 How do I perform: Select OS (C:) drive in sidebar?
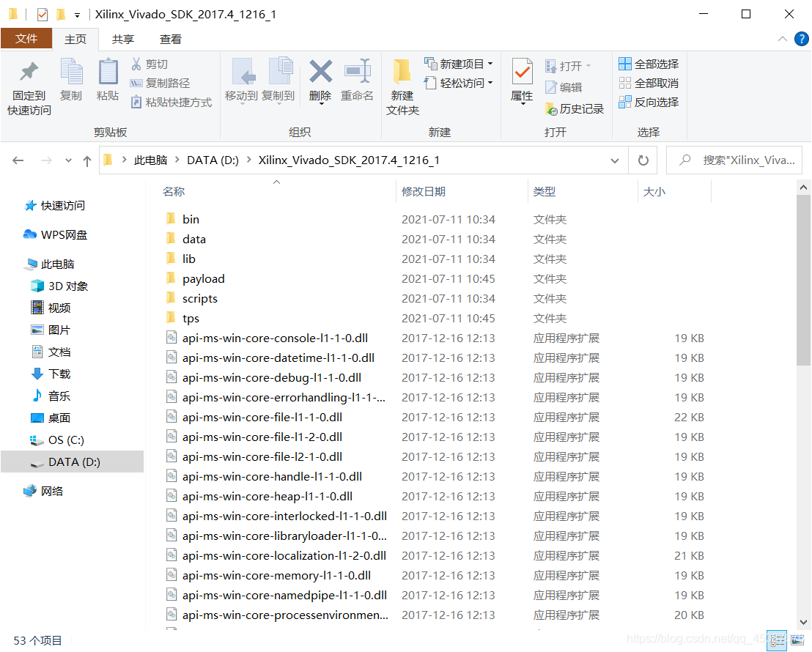pos(57,440)
